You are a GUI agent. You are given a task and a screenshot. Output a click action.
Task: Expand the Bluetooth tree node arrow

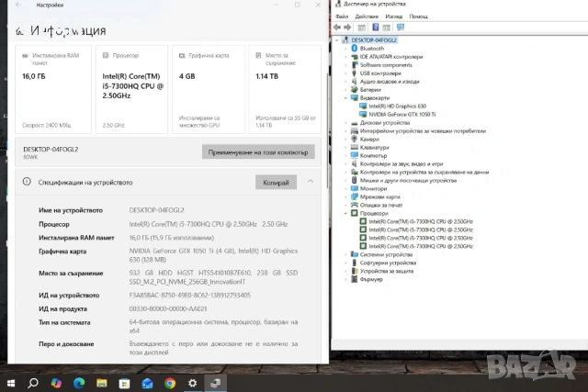click(345, 49)
